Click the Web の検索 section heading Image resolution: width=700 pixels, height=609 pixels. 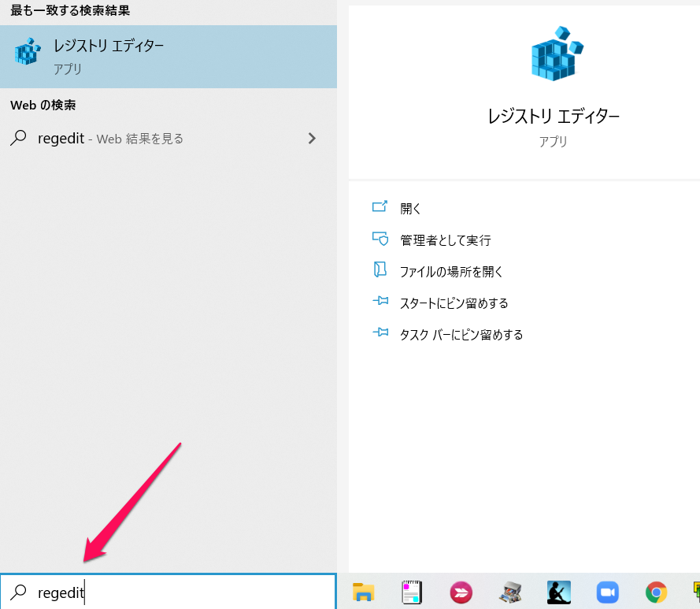43,105
